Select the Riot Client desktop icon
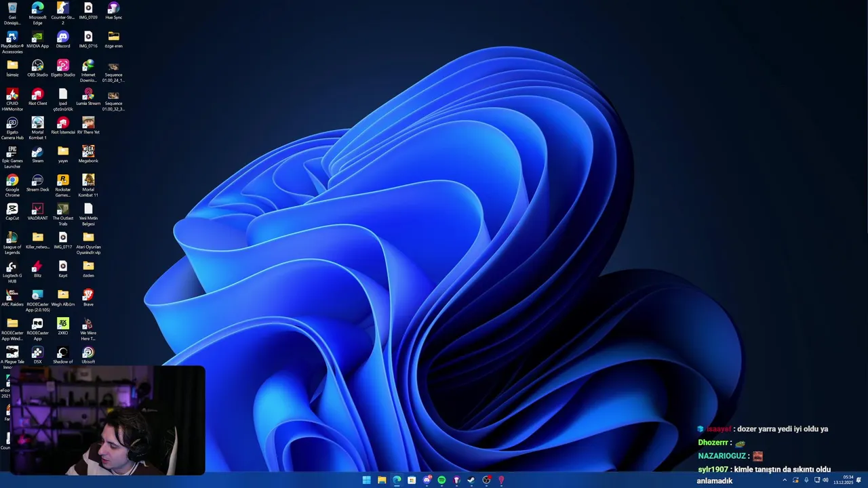The height and width of the screenshot is (488, 868). pyautogui.click(x=37, y=97)
